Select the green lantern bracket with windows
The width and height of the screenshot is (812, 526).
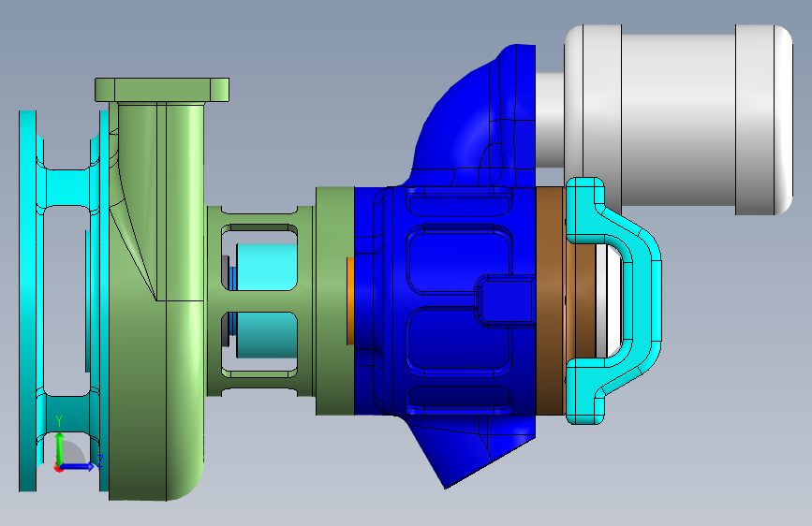coord(260,300)
